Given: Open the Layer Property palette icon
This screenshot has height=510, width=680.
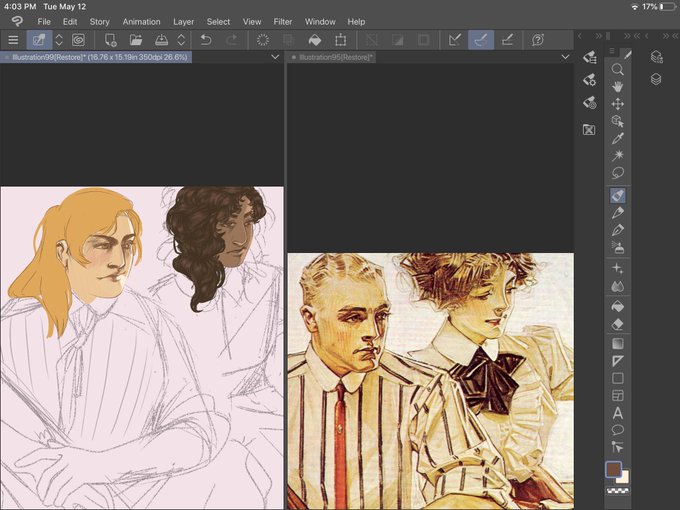Looking at the screenshot, I should 657,57.
